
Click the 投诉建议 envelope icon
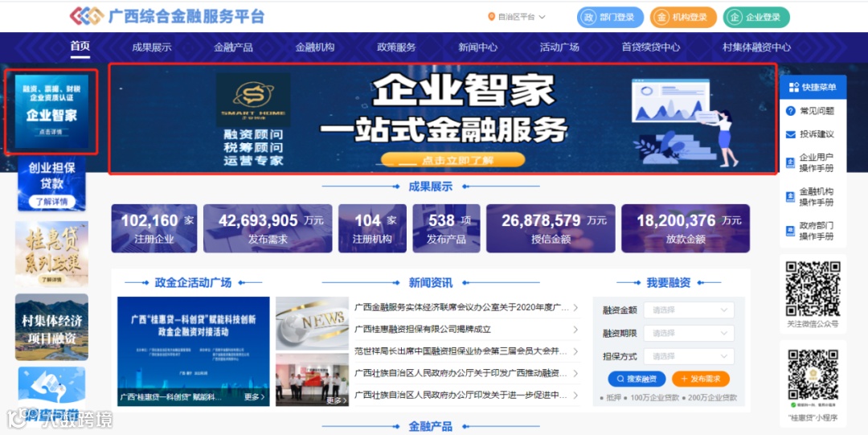point(791,134)
